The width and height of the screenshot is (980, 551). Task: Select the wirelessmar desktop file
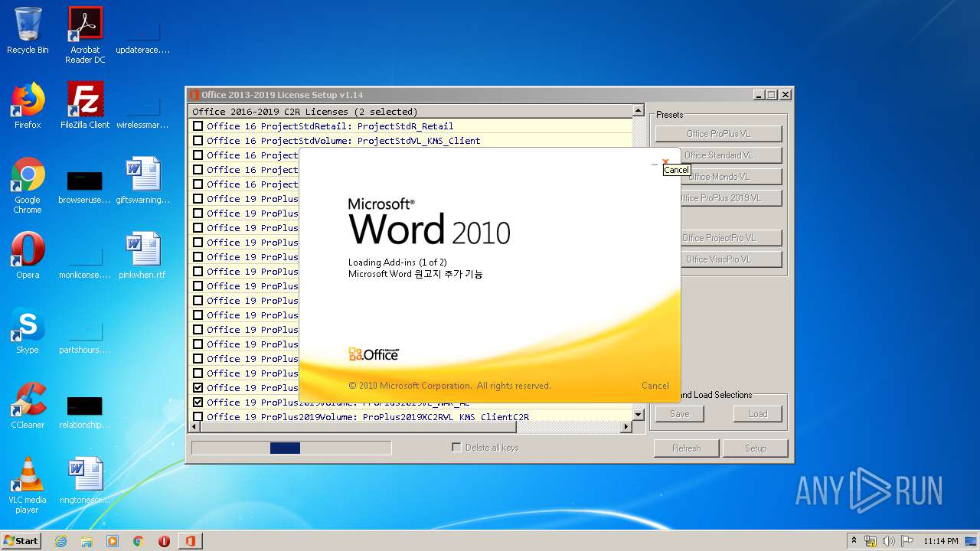pos(143,110)
